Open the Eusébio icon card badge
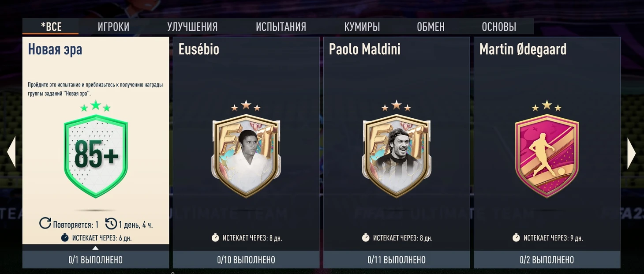 point(246,156)
